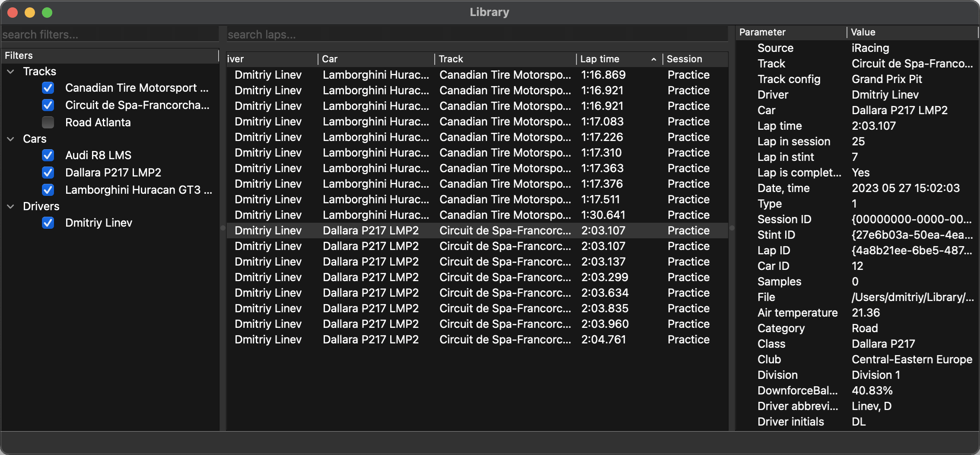Uncheck the Dmitriy Linev driver filter
This screenshot has height=455, width=980.
click(48, 223)
